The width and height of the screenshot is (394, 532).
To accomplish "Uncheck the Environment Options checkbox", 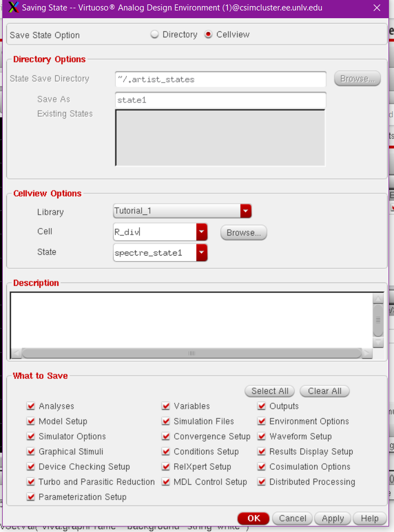I will [262, 421].
